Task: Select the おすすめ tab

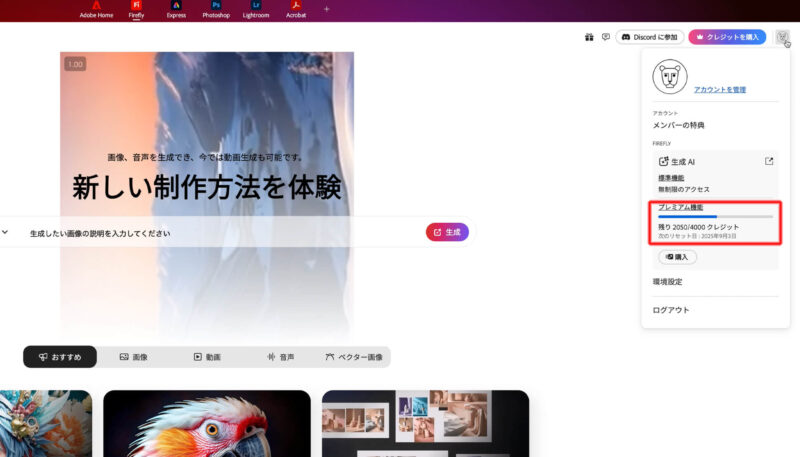Action: (x=60, y=357)
